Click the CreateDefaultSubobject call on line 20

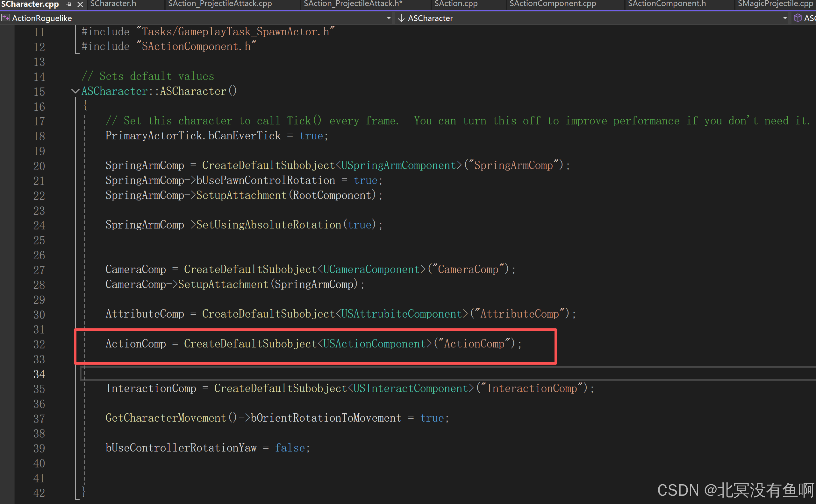click(x=268, y=165)
